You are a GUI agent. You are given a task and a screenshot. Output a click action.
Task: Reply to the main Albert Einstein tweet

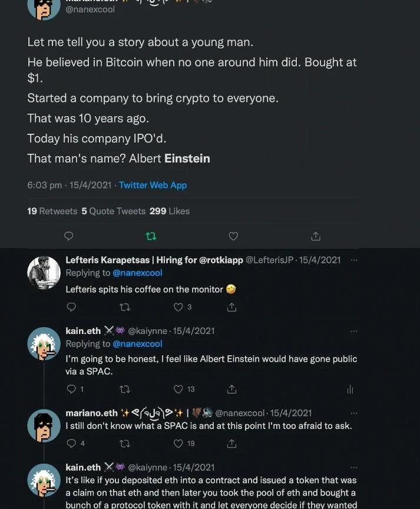[x=68, y=236]
